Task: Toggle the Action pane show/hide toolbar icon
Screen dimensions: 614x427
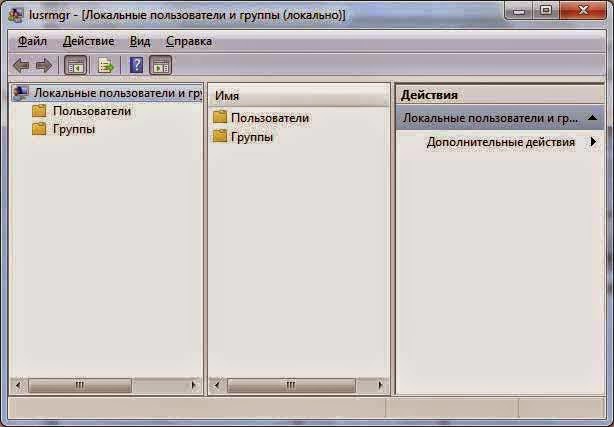Action: [x=161, y=65]
